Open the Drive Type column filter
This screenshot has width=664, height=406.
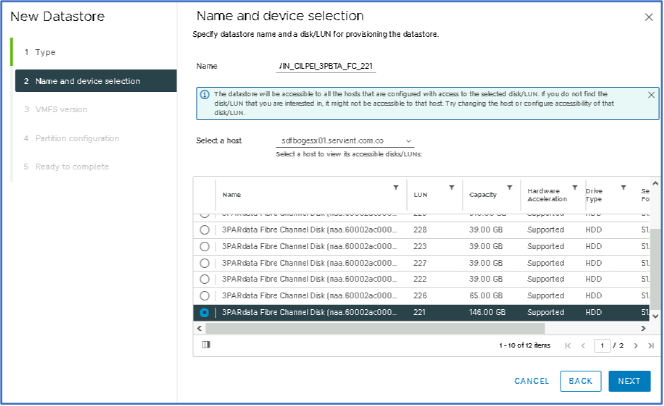point(622,187)
